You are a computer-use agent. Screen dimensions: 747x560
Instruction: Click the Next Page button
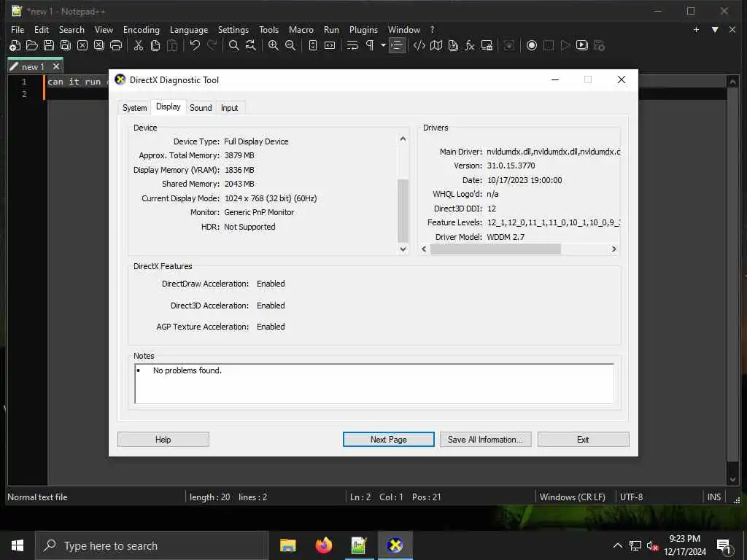pyautogui.click(x=388, y=440)
